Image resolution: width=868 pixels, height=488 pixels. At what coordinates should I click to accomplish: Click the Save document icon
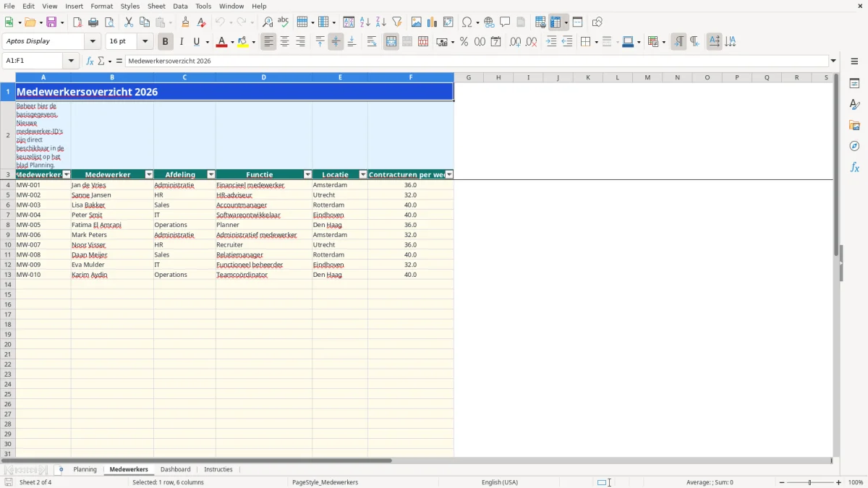51,22
